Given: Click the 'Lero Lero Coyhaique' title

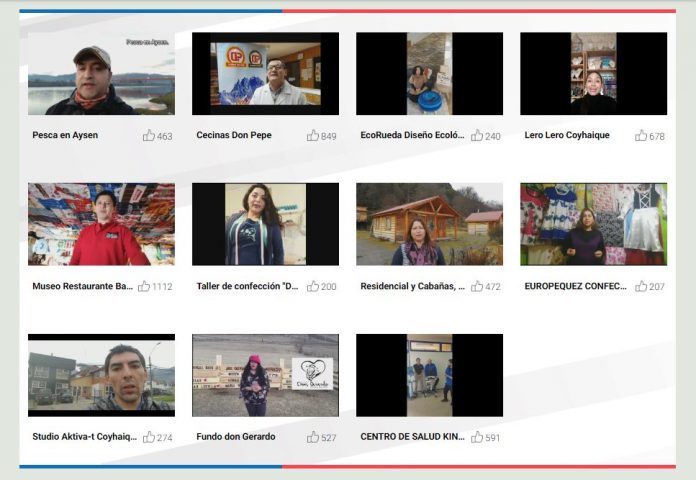Looking at the screenshot, I should 567,135.
